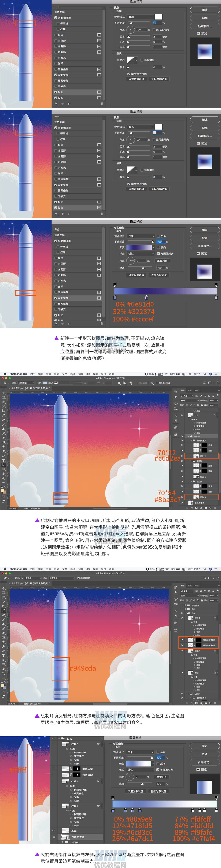
Task: Click the fx badge on the 纹理3 layer in the blue gradient dialog's layer list
Action: coord(98,744)
